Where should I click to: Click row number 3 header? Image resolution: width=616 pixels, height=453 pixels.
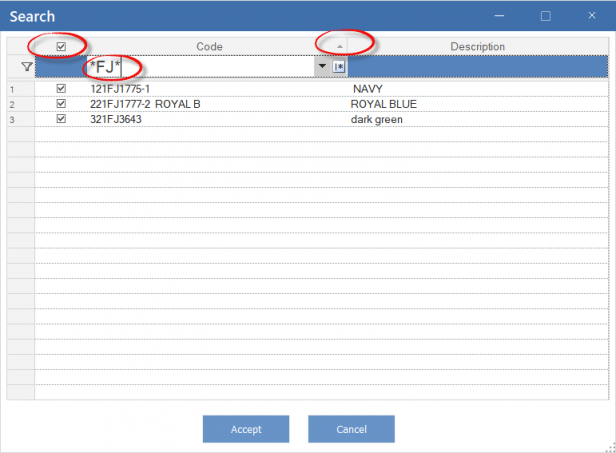coord(20,119)
